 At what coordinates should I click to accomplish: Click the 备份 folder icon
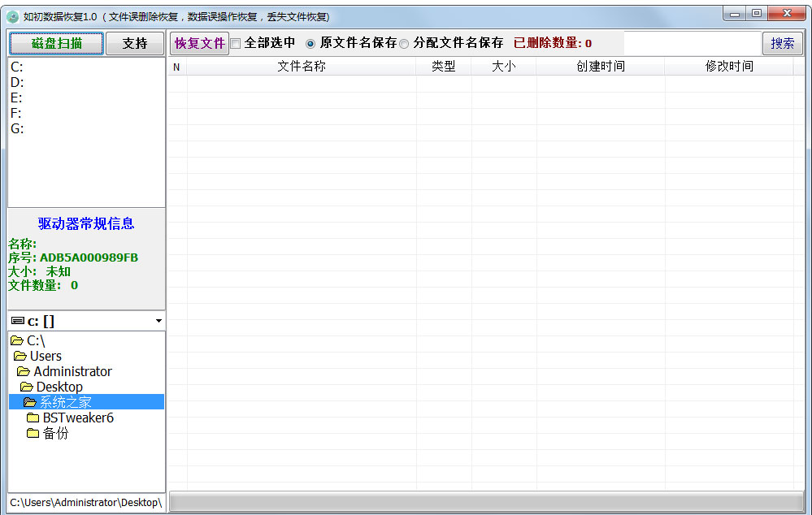(x=33, y=433)
